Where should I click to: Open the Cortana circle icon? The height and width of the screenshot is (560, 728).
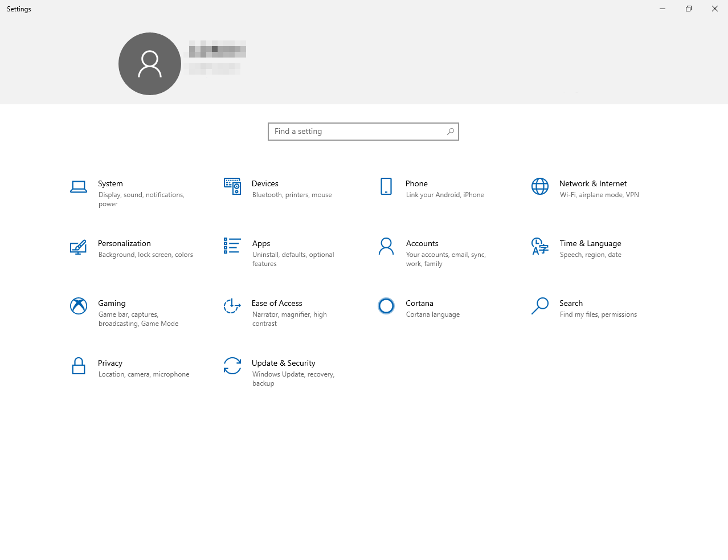386,306
